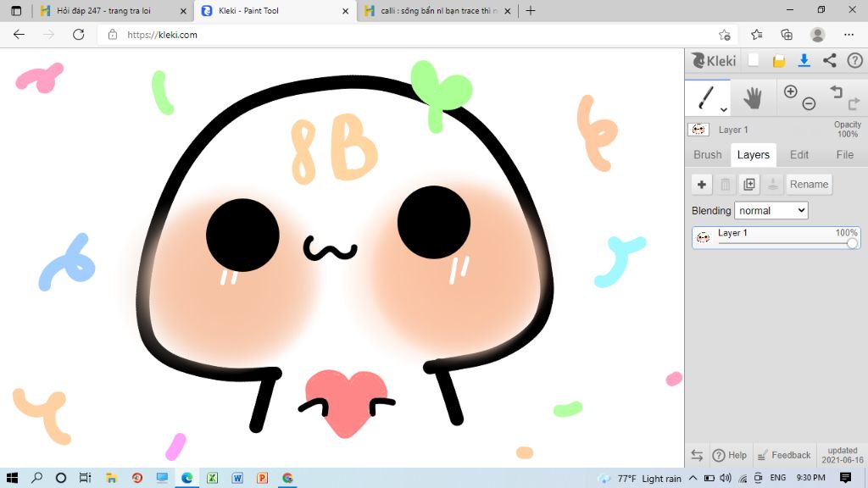
Task: Open Task View on the taskbar
Action: pyautogui.click(x=85, y=478)
